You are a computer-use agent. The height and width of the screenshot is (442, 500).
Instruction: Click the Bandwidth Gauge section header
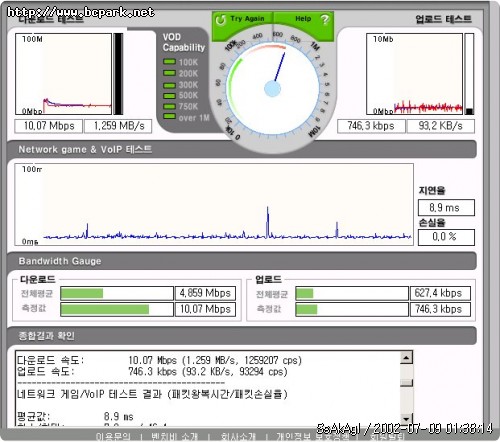coord(60,261)
